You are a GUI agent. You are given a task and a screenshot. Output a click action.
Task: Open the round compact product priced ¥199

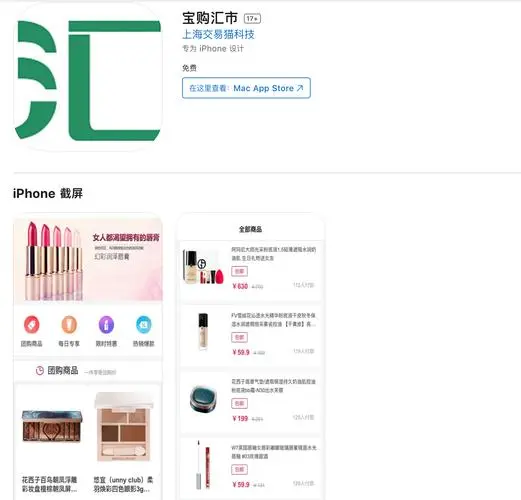click(203, 399)
